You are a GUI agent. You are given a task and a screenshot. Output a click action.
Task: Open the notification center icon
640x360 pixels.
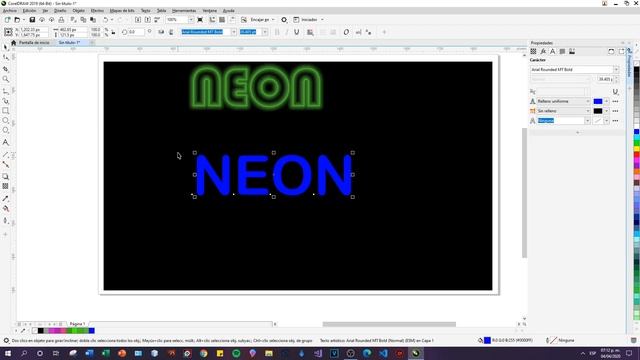point(629,353)
